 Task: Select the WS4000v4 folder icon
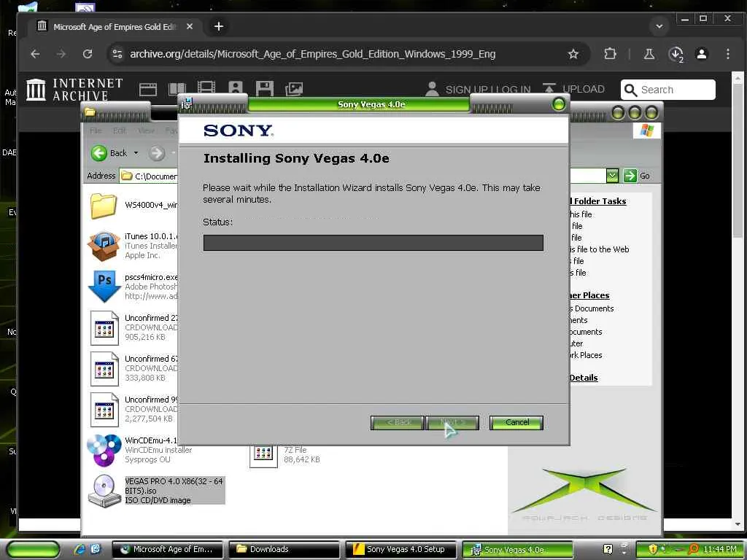pyautogui.click(x=104, y=206)
